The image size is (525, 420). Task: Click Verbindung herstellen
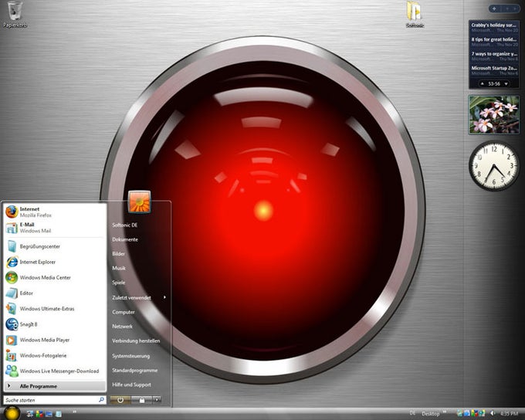click(136, 341)
